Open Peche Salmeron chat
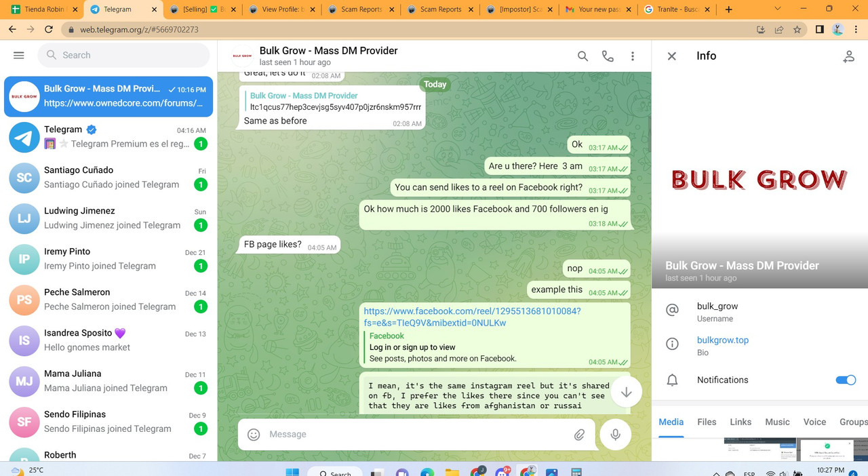 pos(108,300)
